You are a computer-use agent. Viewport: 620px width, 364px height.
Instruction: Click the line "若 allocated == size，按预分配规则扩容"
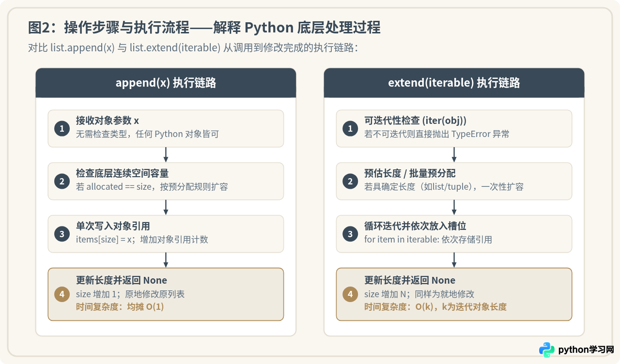point(152,186)
